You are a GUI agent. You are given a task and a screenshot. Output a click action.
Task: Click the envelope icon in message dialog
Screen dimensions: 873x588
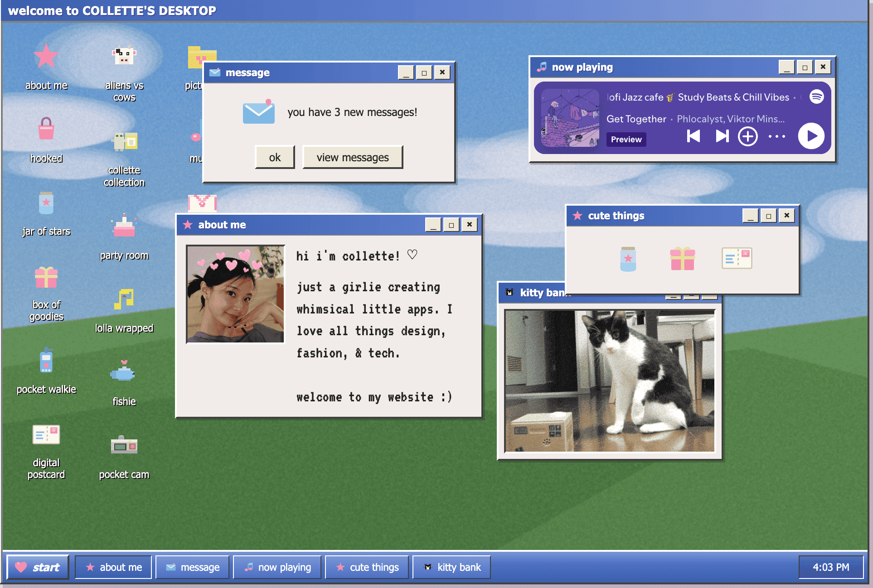pyautogui.click(x=258, y=111)
